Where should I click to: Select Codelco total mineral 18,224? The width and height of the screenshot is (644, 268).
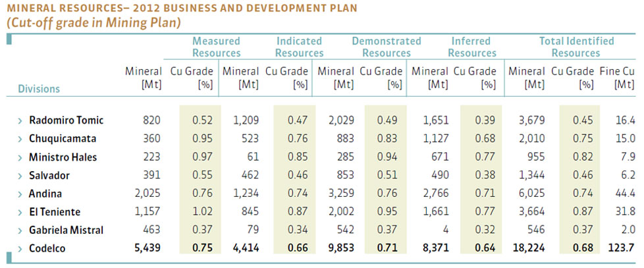tap(528, 248)
